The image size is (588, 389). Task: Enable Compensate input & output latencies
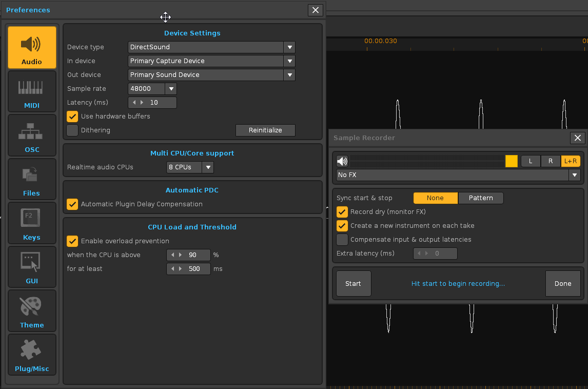pyautogui.click(x=342, y=239)
